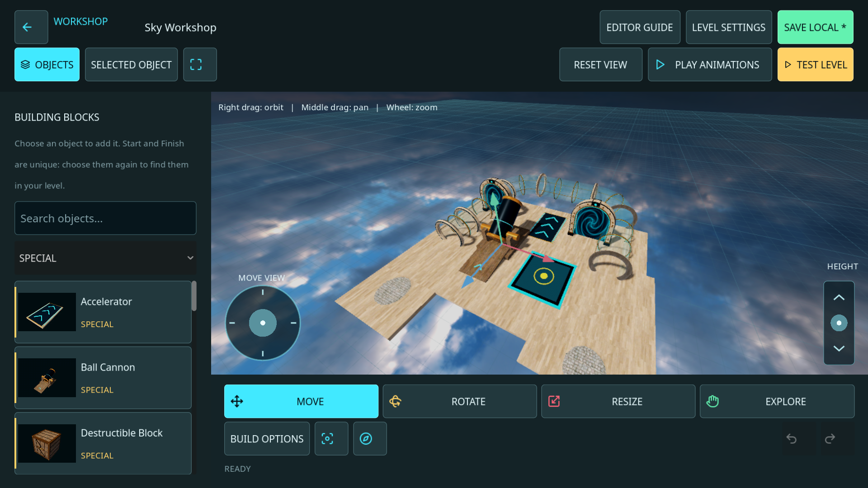Click PLAY ANIMATIONS button
868x488 pixels.
click(x=710, y=65)
